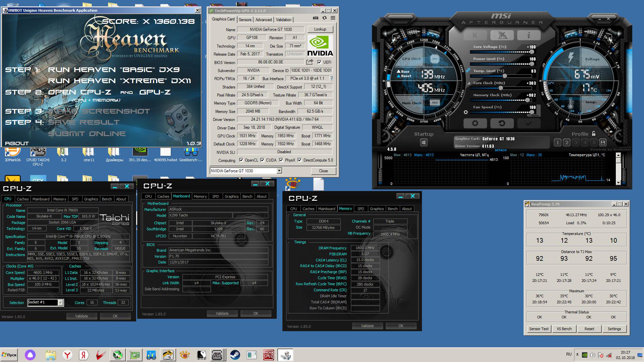The width and height of the screenshot is (644, 362).
Task: Click SAVE RESULT in the Heaven benchmark window
Action: [x=84, y=122]
